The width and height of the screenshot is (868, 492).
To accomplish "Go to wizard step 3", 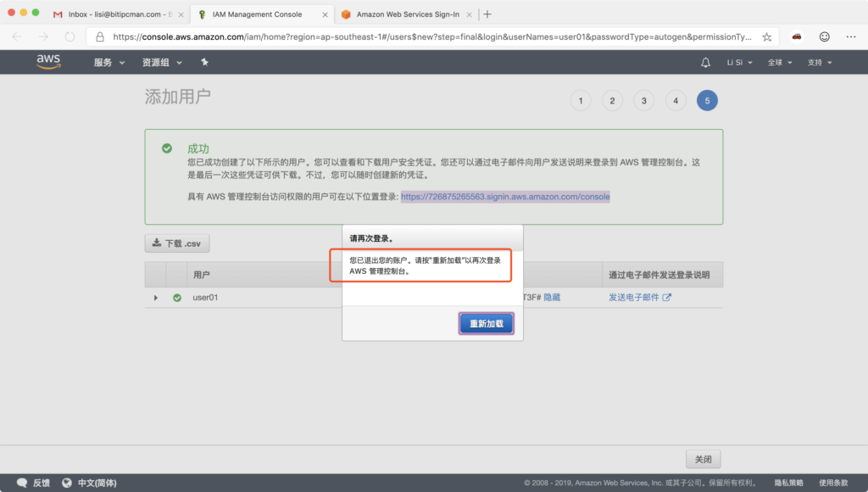I will 644,101.
